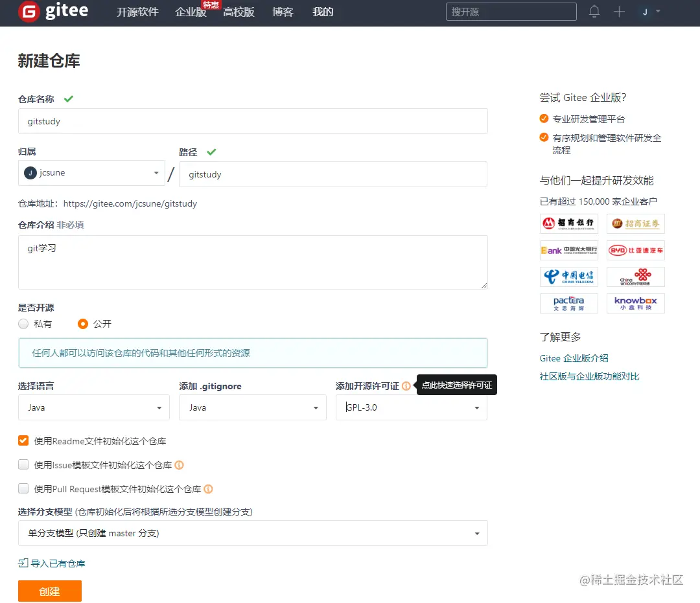
Task: Click the 点此快速选择许可证 tooltip
Action: [457, 385]
